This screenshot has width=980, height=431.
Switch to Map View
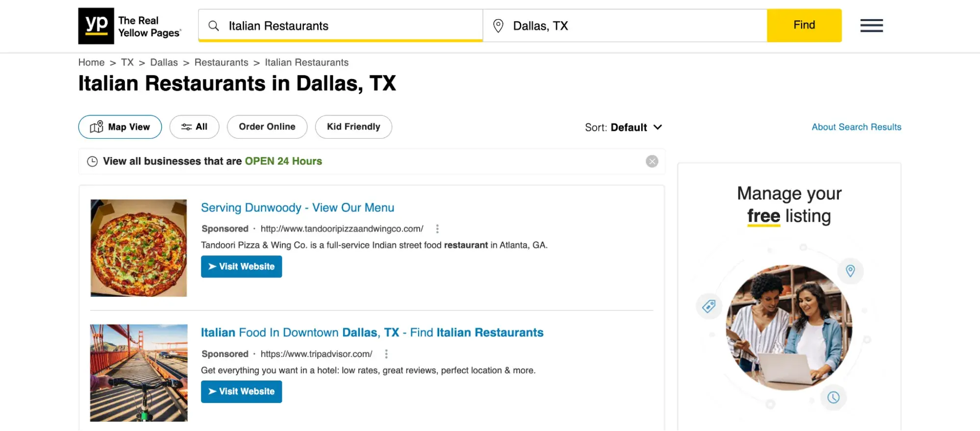point(120,127)
